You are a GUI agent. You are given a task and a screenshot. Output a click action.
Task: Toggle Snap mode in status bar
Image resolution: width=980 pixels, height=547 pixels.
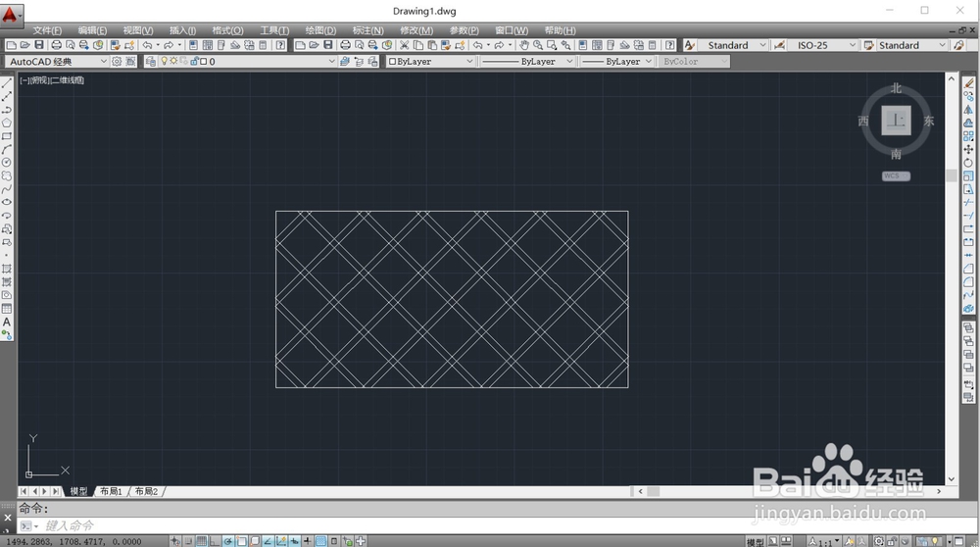point(189,541)
